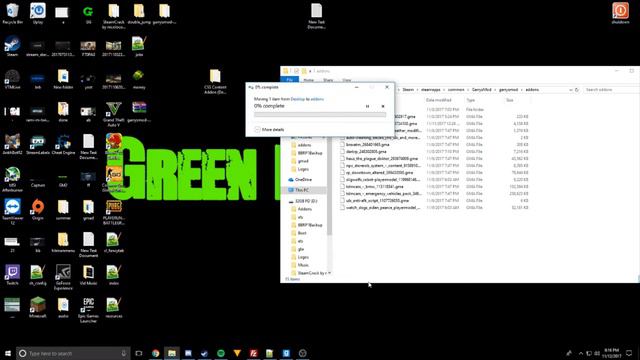Open chevron after common in breadcrumb

point(468,89)
